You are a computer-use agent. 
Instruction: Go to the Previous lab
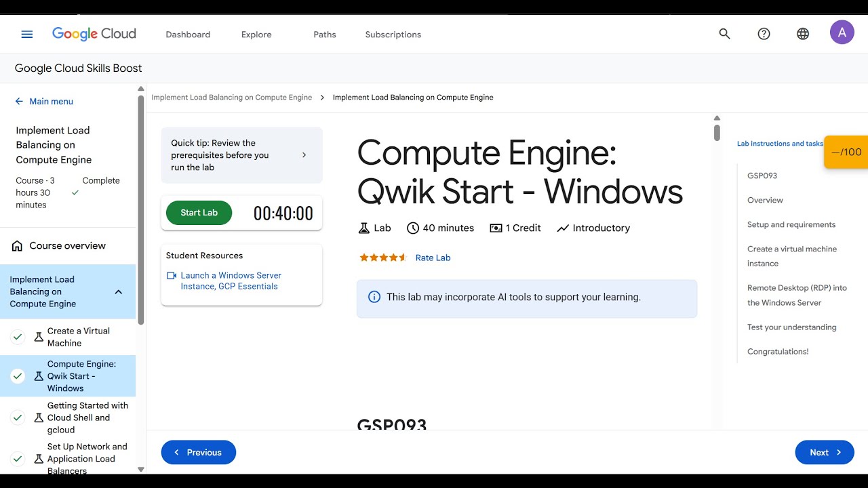coord(198,453)
